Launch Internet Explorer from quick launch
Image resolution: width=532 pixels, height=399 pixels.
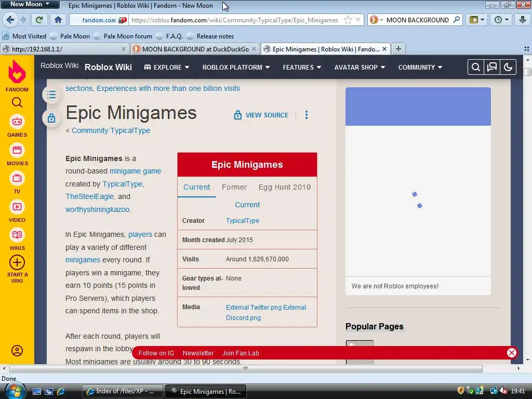pos(61,391)
